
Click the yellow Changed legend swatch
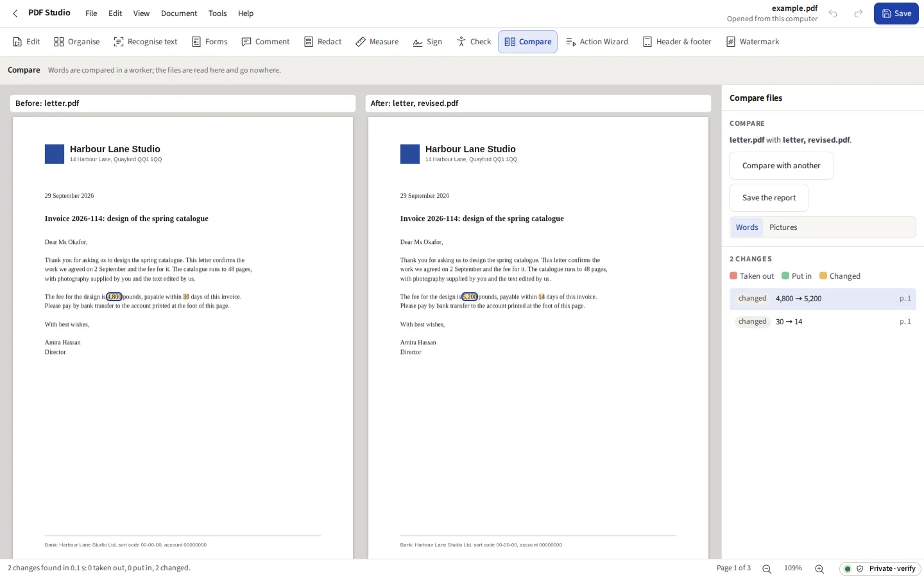pos(823,276)
